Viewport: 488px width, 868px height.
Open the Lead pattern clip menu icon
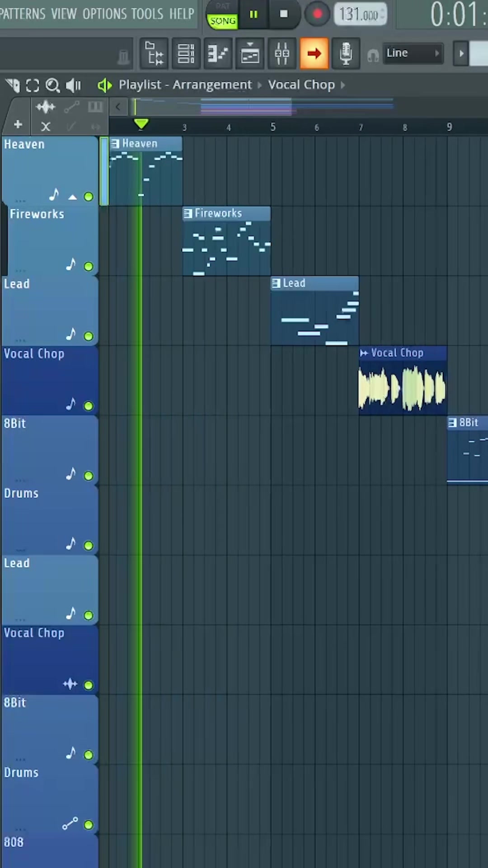[276, 283]
